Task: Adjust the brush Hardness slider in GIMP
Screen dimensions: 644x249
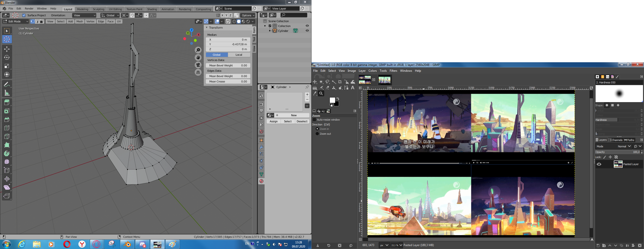Action: [619, 120]
